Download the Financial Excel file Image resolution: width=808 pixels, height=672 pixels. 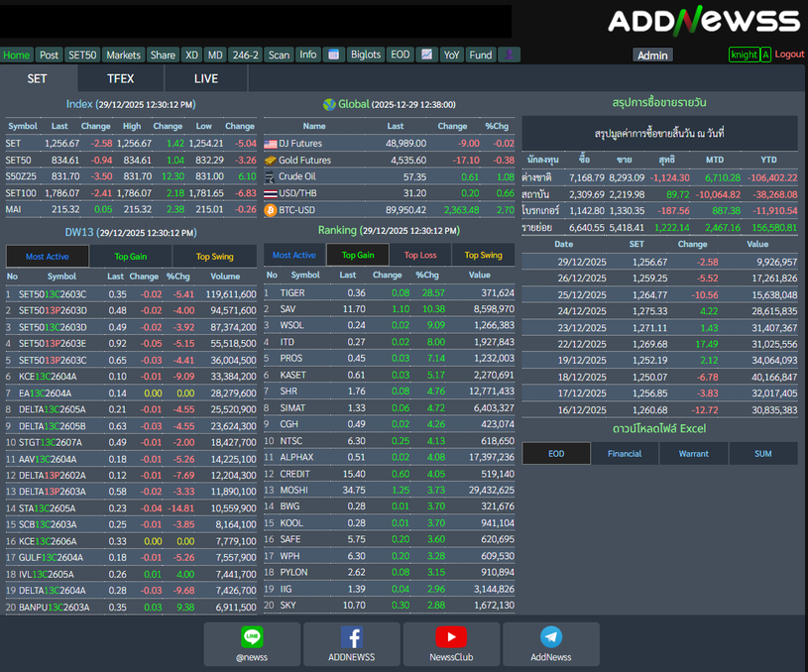[x=625, y=453]
